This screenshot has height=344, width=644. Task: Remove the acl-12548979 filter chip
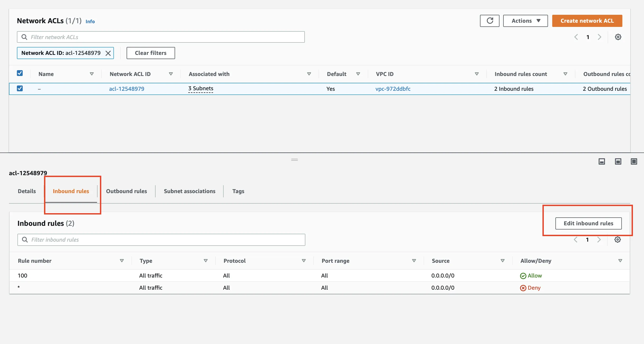click(108, 53)
